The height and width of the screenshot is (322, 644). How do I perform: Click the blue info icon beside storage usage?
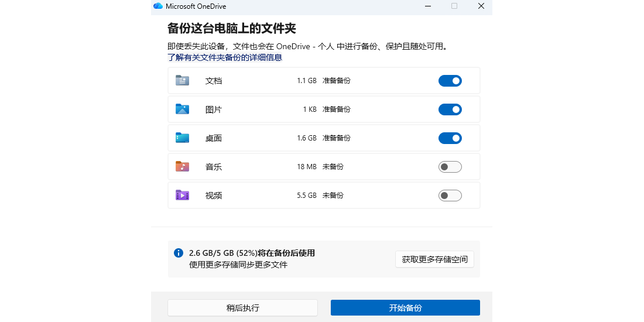pos(178,252)
